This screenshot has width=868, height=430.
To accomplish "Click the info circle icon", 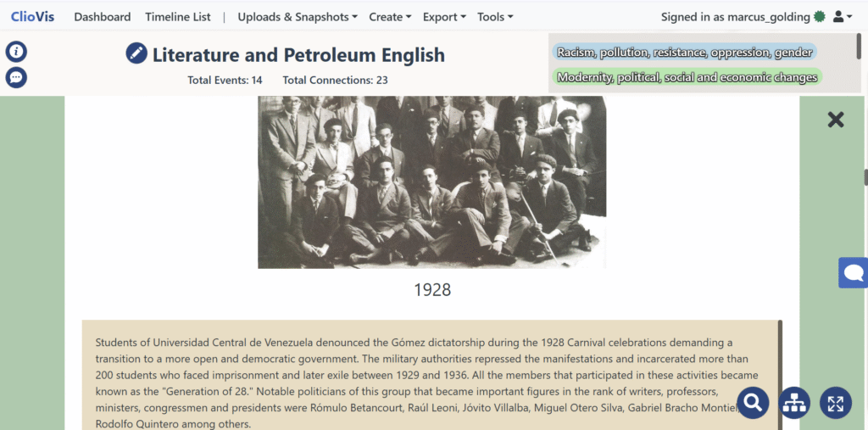I will [17, 52].
